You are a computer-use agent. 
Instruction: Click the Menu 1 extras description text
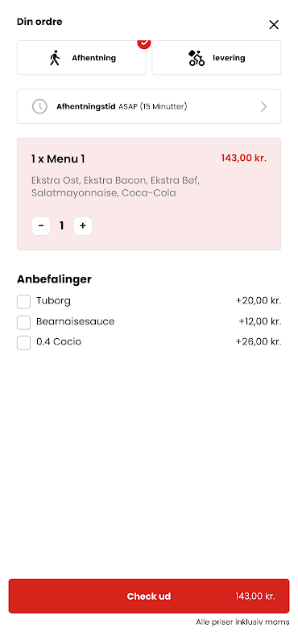(x=115, y=187)
